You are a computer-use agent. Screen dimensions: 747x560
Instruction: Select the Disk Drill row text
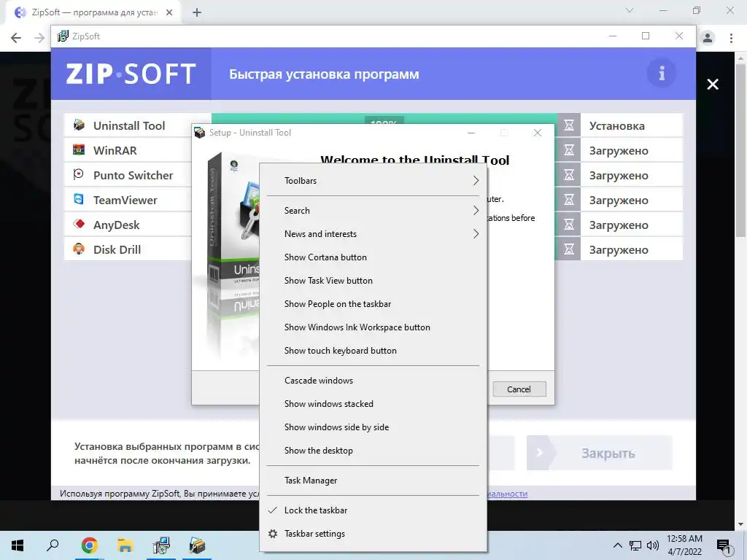[117, 249]
